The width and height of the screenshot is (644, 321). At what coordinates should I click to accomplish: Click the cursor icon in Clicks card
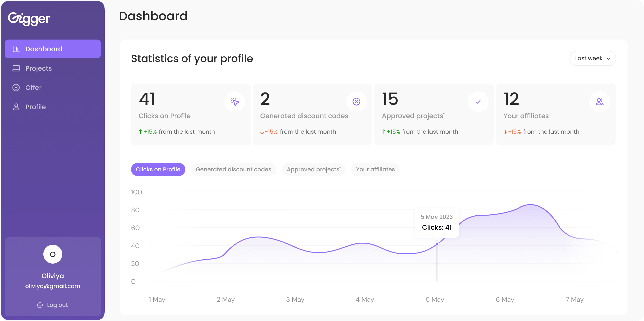[x=235, y=102]
